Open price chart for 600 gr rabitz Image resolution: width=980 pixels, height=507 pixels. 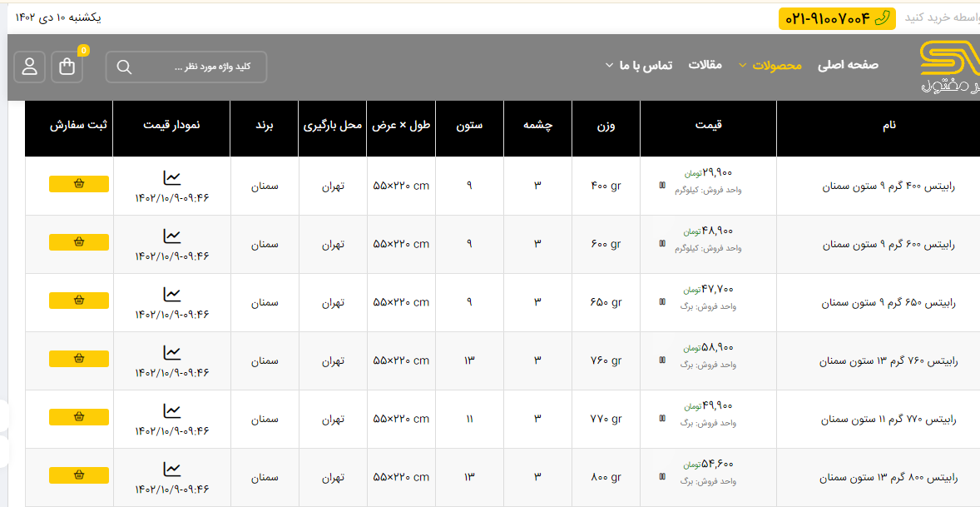click(171, 236)
